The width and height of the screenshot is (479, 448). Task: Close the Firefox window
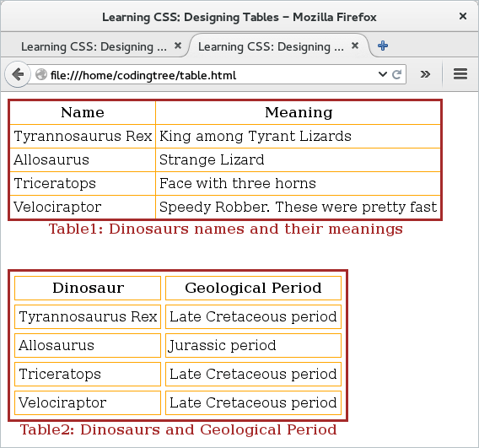click(x=463, y=16)
